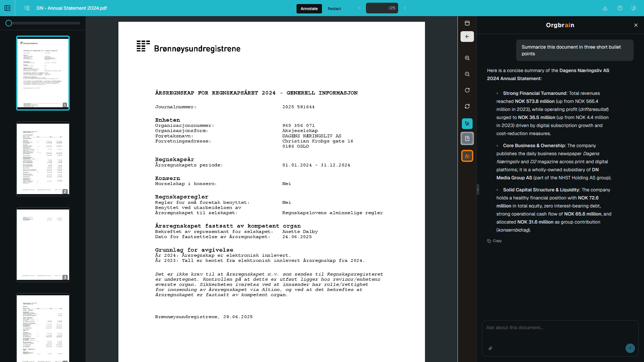Screen dimensions: 644x362
Task: Click the AI panel resize handle
Action: coord(478,189)
